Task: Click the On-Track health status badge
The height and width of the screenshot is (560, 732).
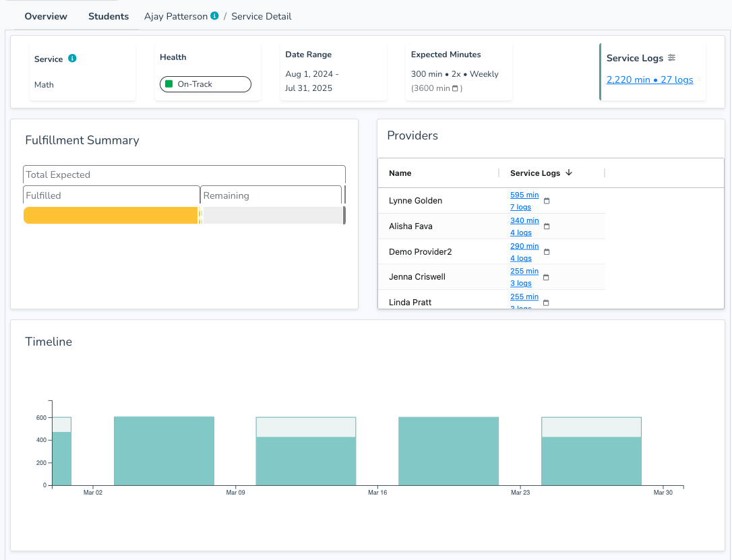Action: (206, 84)
